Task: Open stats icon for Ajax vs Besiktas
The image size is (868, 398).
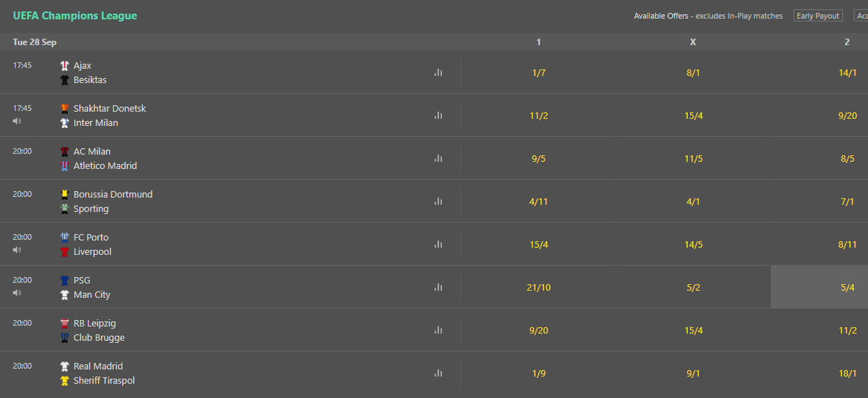Action: pyautogui.click(x=438, y=72)
